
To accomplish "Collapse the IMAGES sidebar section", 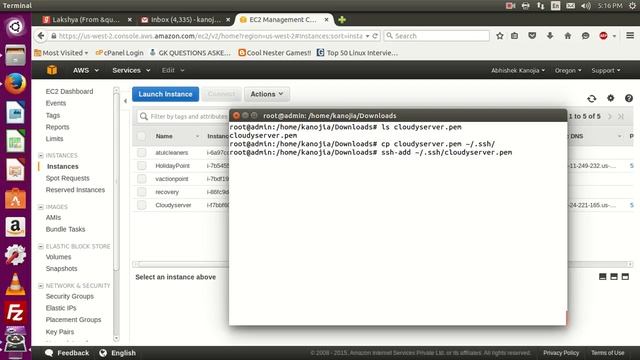I will point(40,207).
